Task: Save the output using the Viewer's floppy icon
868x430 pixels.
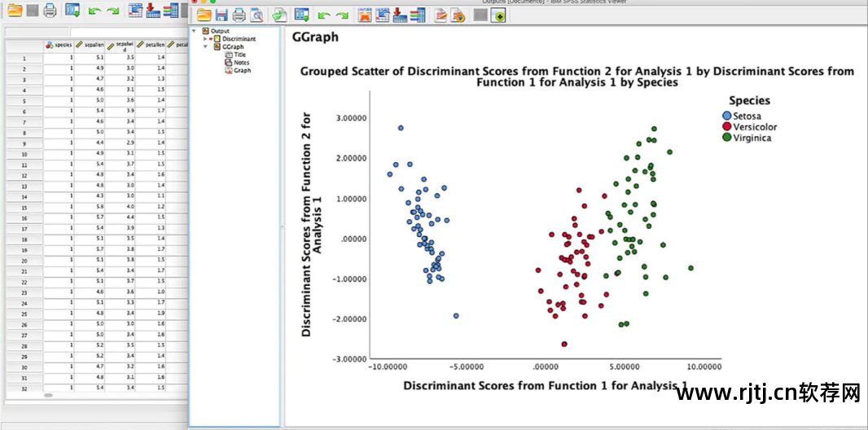Action: (221, 15)
